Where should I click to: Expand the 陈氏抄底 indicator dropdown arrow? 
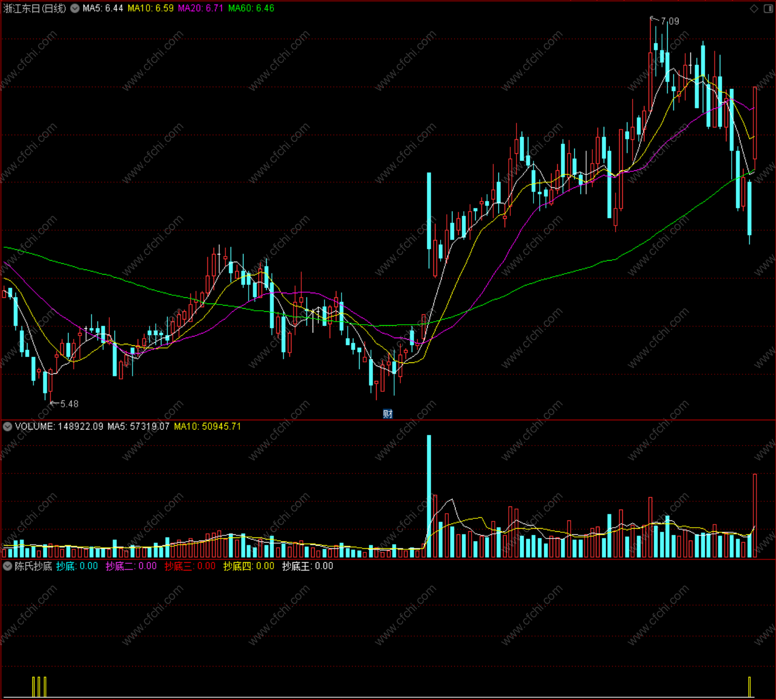coord(8,566)
